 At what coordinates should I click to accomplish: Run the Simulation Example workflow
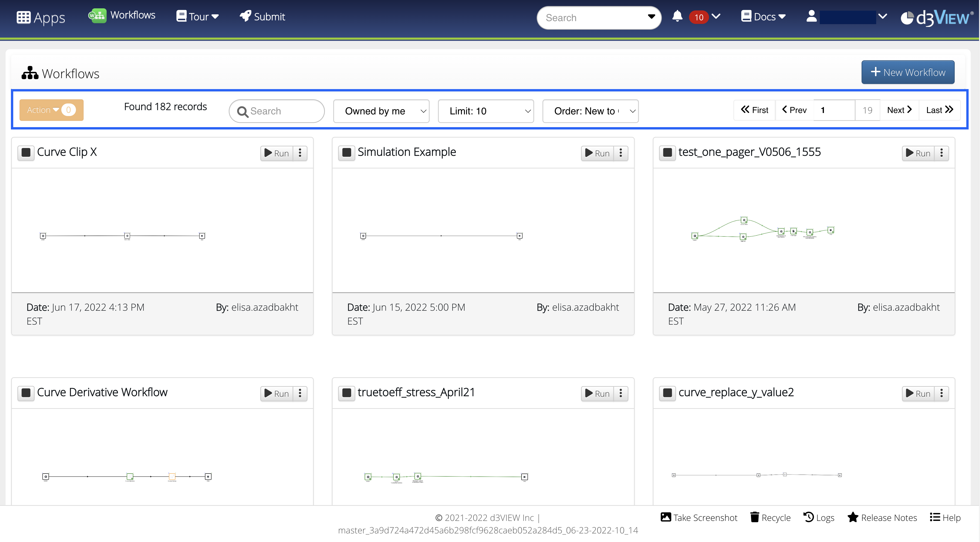(598, 153)
